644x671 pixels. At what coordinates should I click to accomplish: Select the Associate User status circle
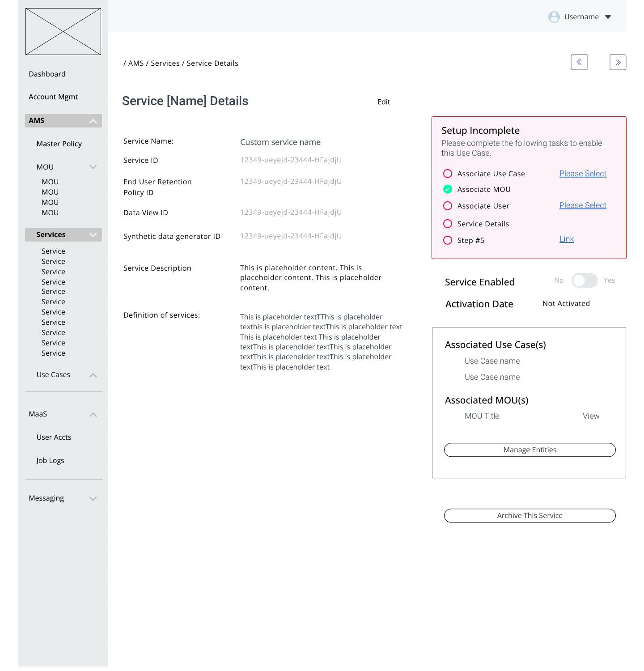[448, 206]
